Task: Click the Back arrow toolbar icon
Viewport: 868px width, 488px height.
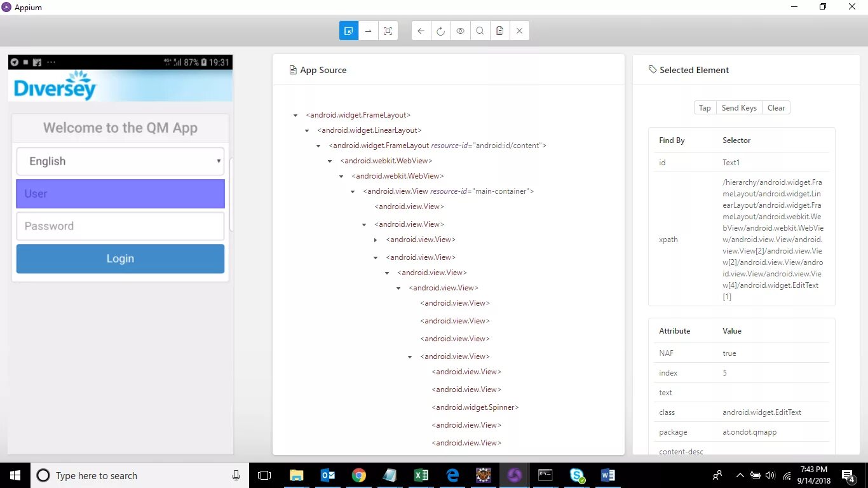Action: (421, 30)
